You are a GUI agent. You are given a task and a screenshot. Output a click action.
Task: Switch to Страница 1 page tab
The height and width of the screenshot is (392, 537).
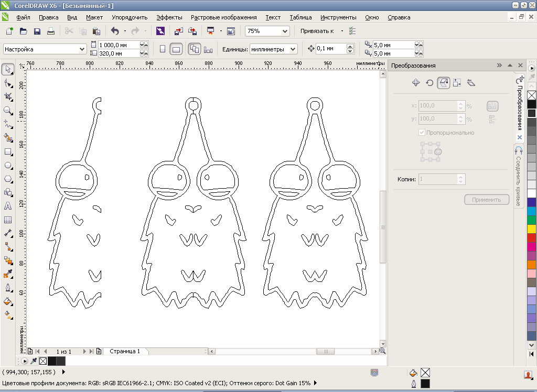[x=125, y=351]
